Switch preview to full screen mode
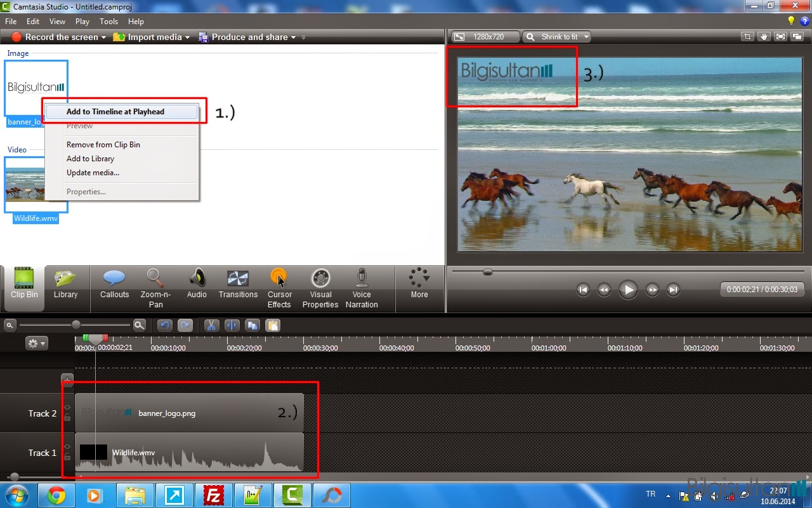Viewport: 812px width, 508px height. tap(780, 37)
